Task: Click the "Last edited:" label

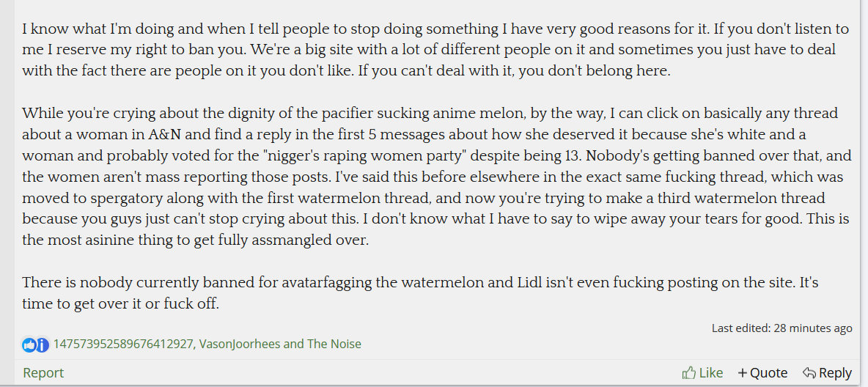Action: [x=740, y=328]
